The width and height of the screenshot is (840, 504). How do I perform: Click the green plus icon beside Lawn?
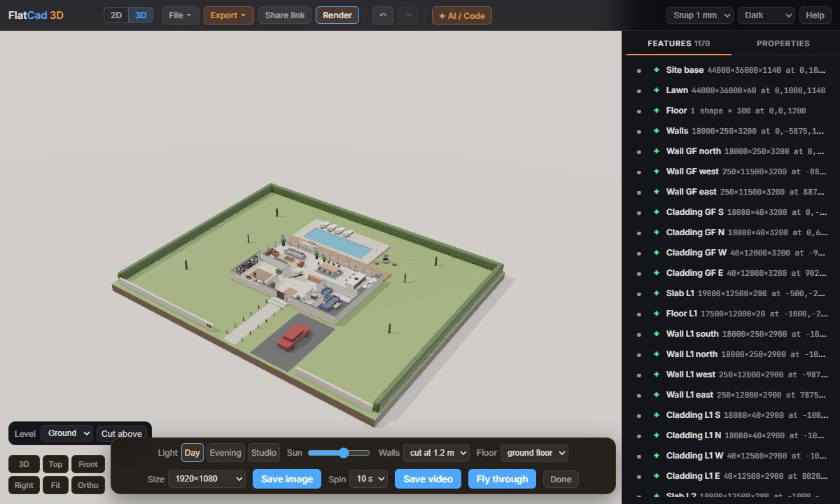656,90
